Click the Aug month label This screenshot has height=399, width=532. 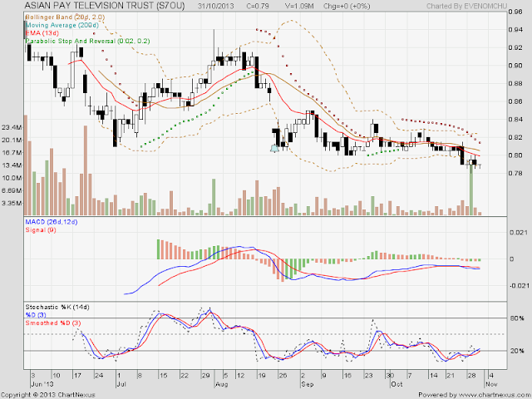pyautogui.click(x=222, y=384)
